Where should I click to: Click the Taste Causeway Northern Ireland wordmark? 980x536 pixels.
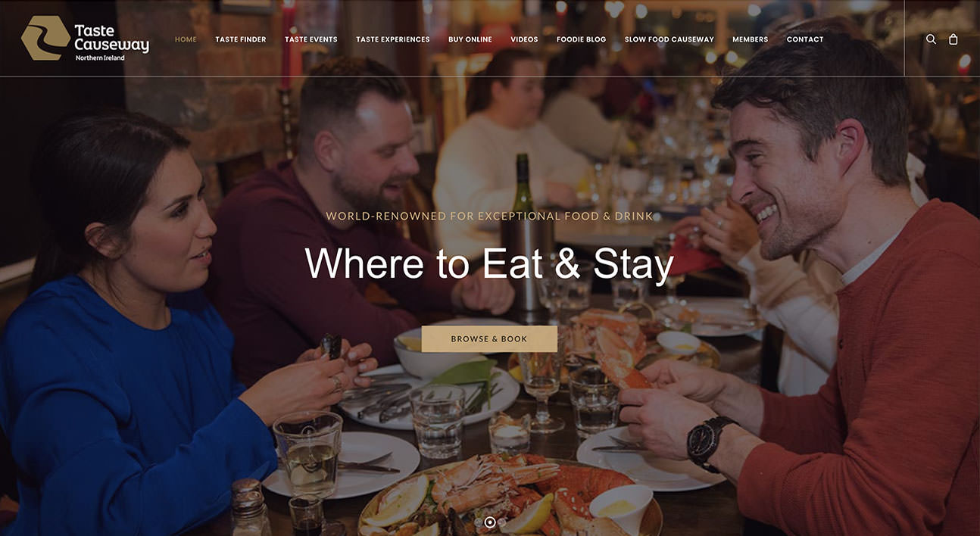point(112,42)
